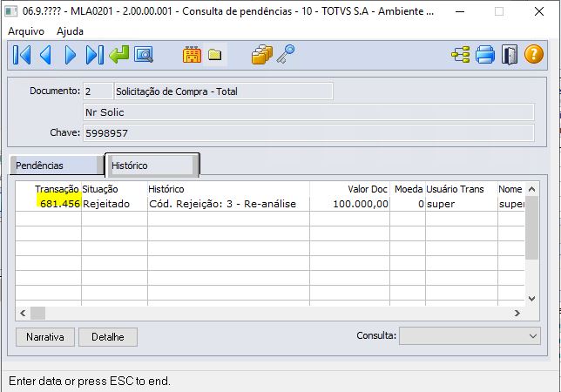This screenshot has height=392, width=561.
Task: Close the Consulta de pendências window
Action: (539, 11)
